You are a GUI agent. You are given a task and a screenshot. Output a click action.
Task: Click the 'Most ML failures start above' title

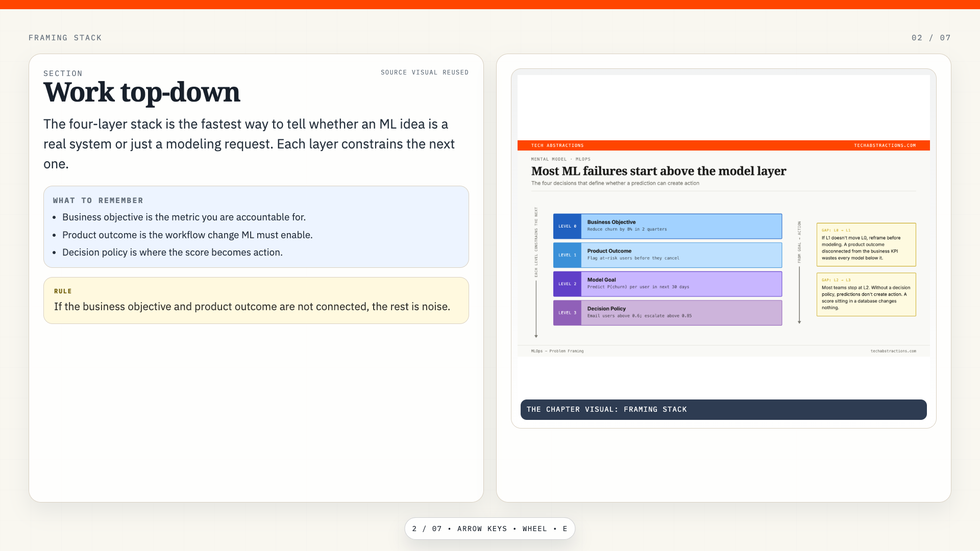(658, 171)
